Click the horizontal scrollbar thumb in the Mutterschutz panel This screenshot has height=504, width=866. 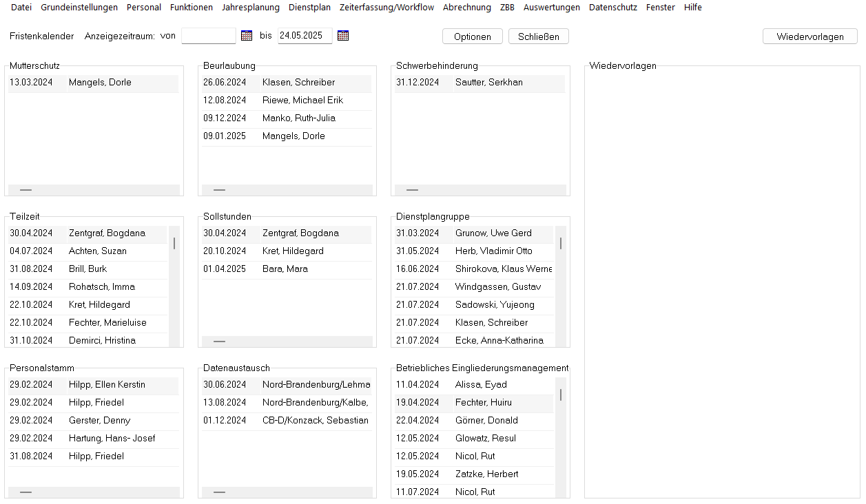25,189
